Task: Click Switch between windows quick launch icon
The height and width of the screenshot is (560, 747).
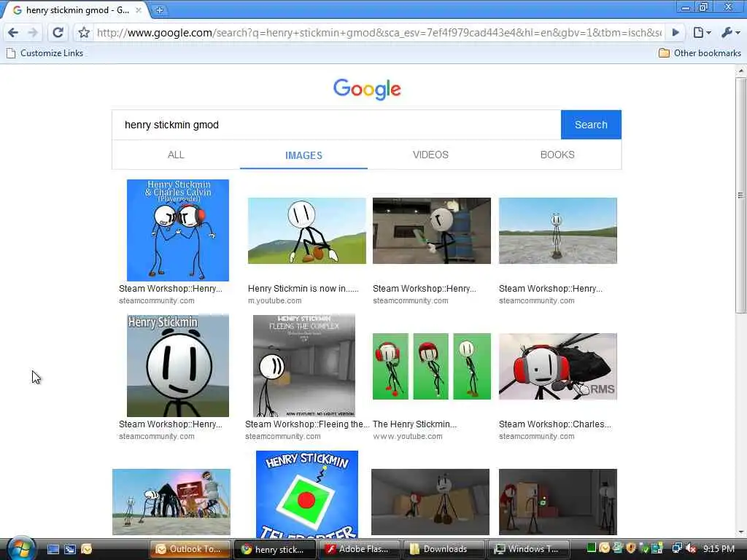Action: tap(70, 549)
